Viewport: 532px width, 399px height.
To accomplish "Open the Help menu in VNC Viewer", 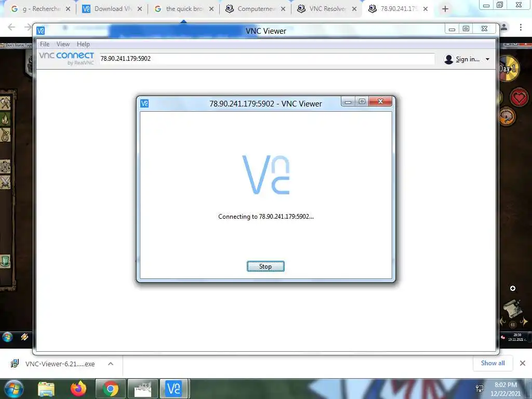I will (x=83, y=44).
